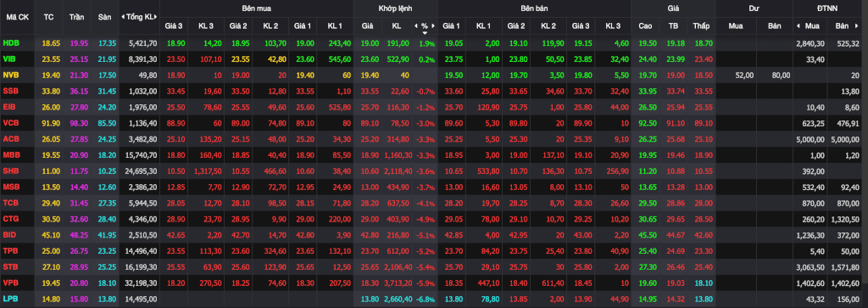This screenshot has height=308, width=868.
Task: Select the Trần ceiling price header
Action: pyautogui.click(x=77, y=17)
